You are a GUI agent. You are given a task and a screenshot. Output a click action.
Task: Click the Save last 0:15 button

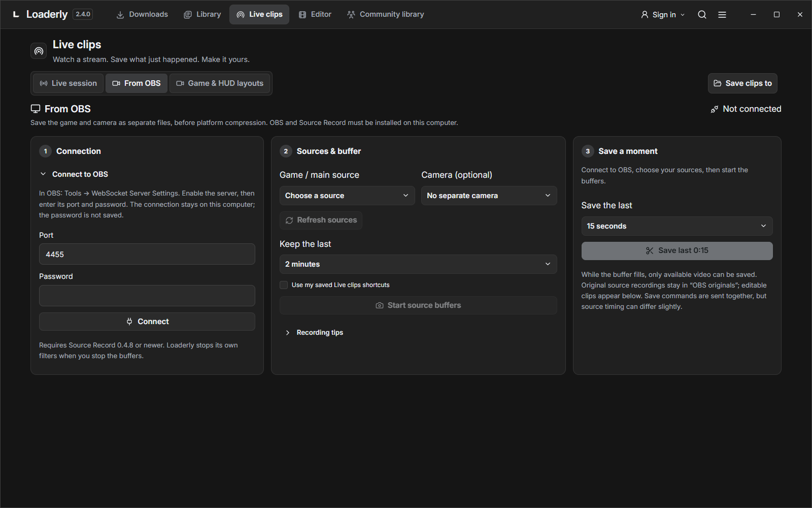(677, 251)
